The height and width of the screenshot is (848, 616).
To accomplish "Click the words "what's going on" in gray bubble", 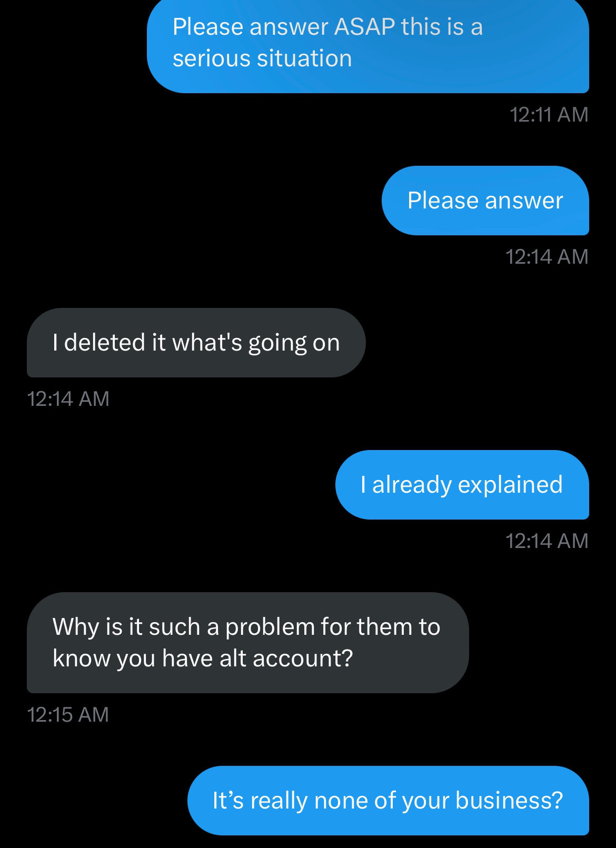I will 256,343.
